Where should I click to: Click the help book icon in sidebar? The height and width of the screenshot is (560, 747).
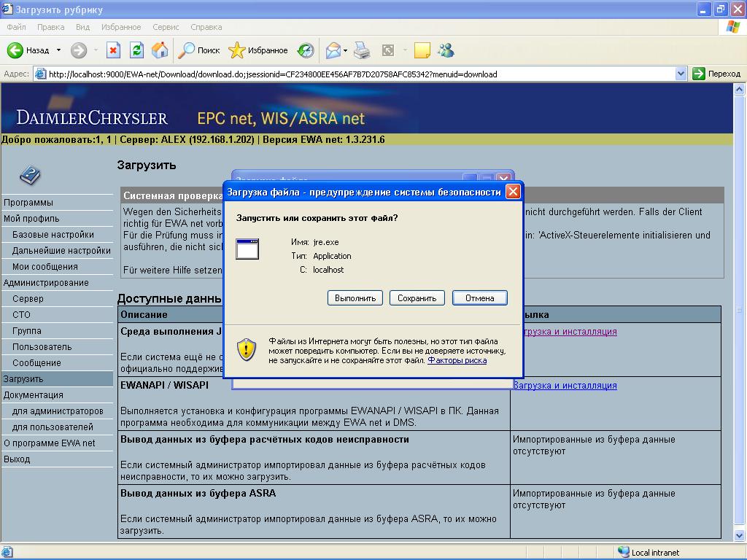pyautogui.click(x=30, y=176)
